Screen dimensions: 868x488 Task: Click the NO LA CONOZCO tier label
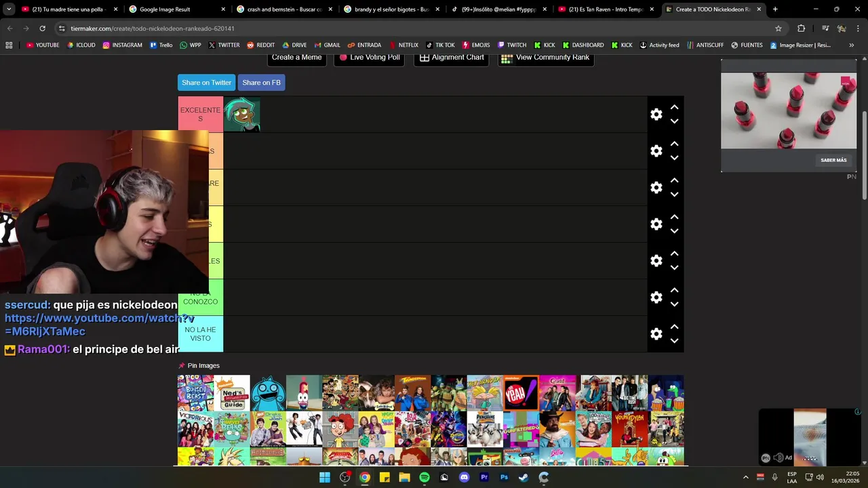click(200, 298)
